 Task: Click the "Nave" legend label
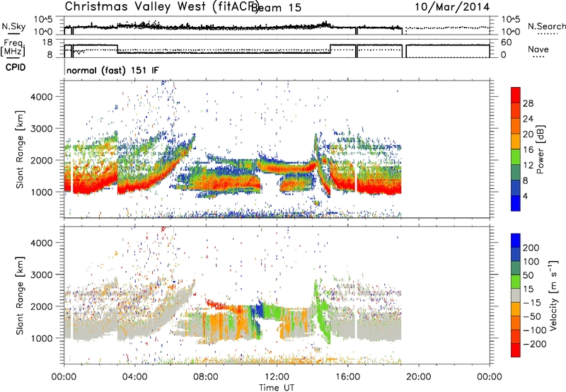tap(538, 50)
